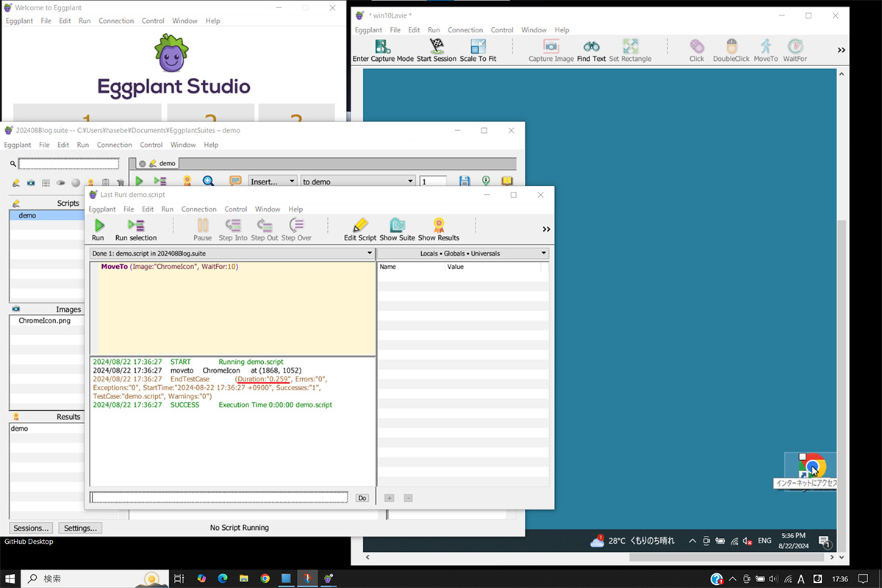
Task: Click the minus button under variables panel
Action: pos(408,498)
